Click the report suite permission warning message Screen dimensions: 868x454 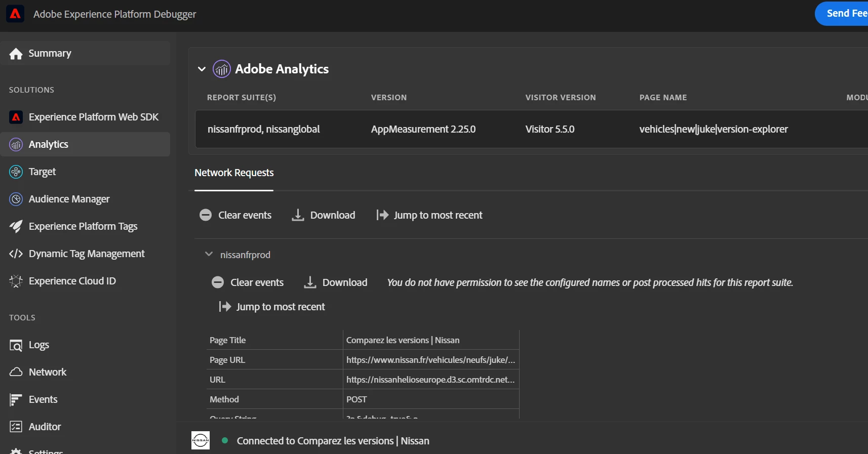pos(590,282)
